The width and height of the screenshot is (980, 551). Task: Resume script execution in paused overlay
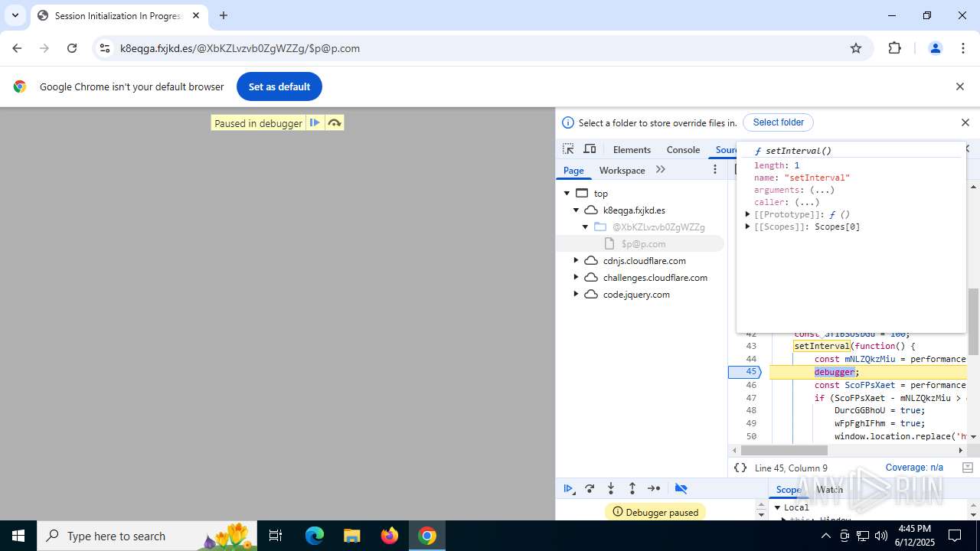[315, 122]
